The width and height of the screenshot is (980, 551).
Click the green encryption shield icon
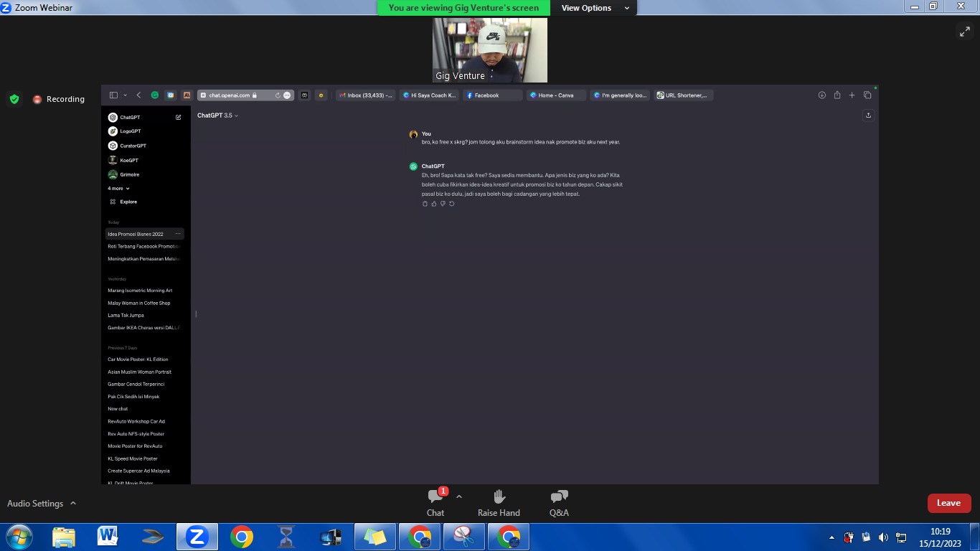[x=14, y=99]
